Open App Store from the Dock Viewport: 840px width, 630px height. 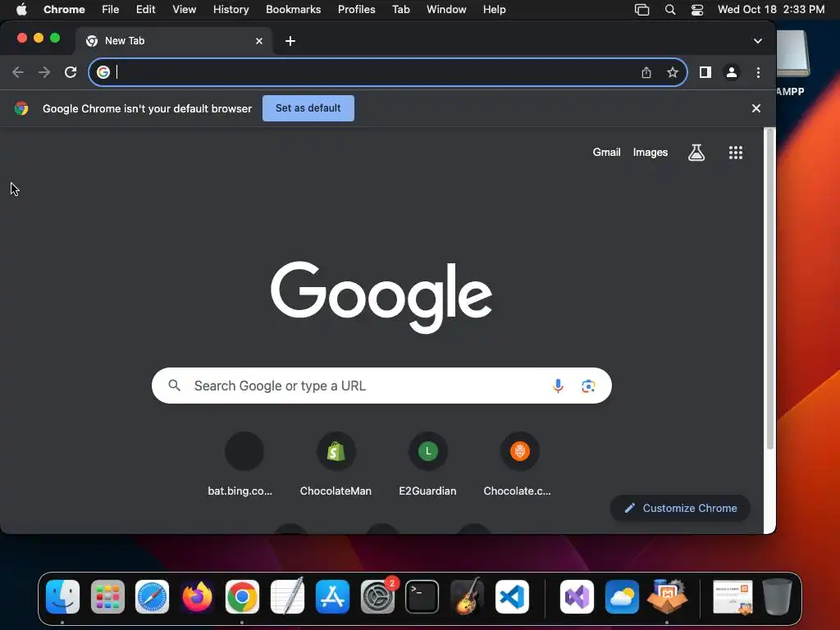coord(332,596)
